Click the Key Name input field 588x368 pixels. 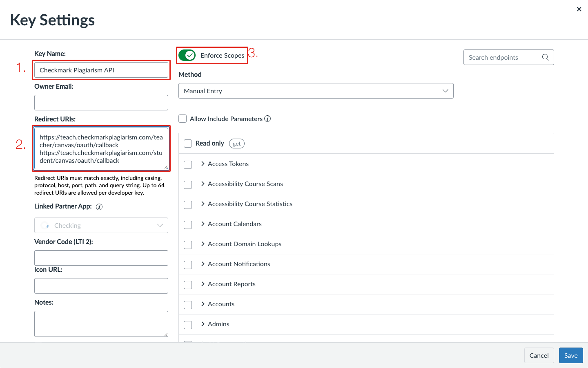pyautogui.click(x=101, y=70)
